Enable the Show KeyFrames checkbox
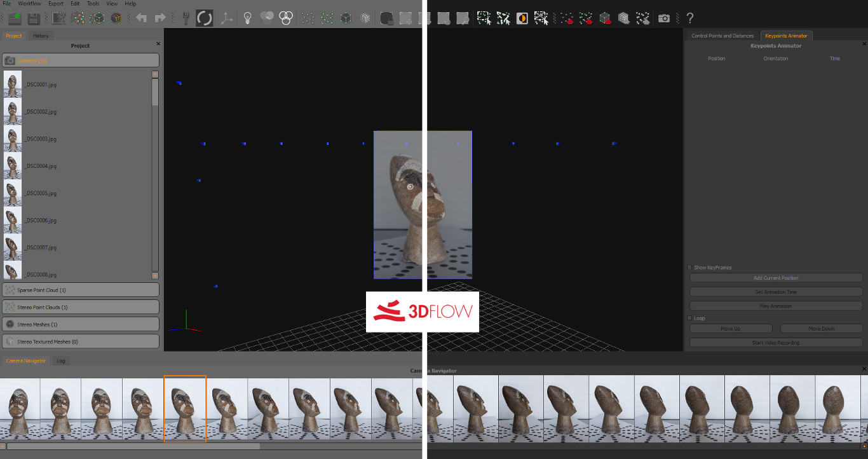868x459 pixels. tap(690, 268)
